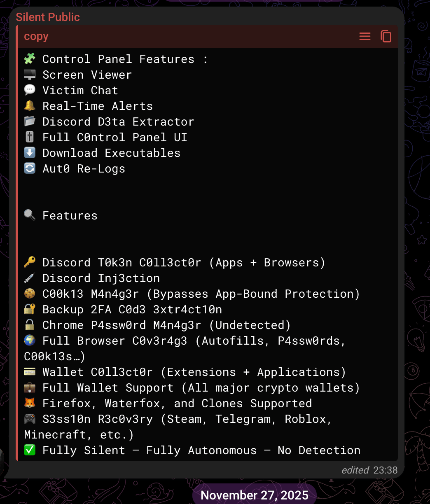
Task: Click the fox emoji beside Firefox
Action: 30,403
